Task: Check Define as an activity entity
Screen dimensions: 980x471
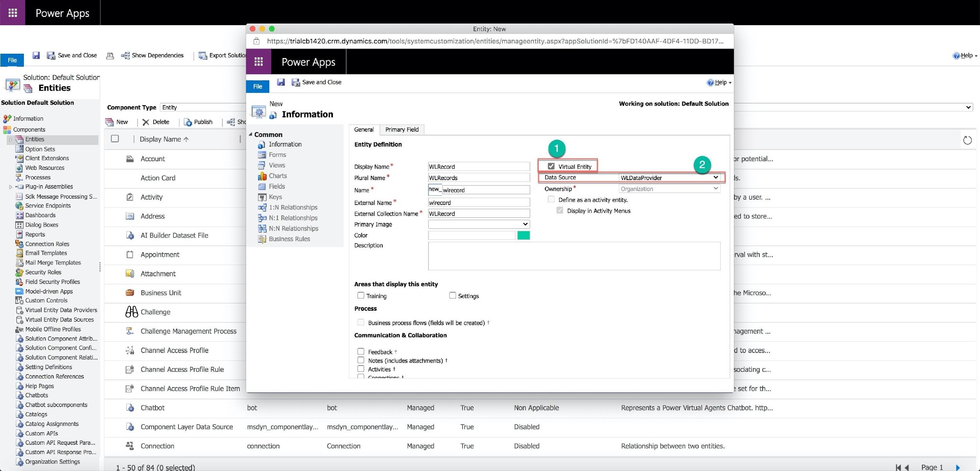Action: point(551,199)
